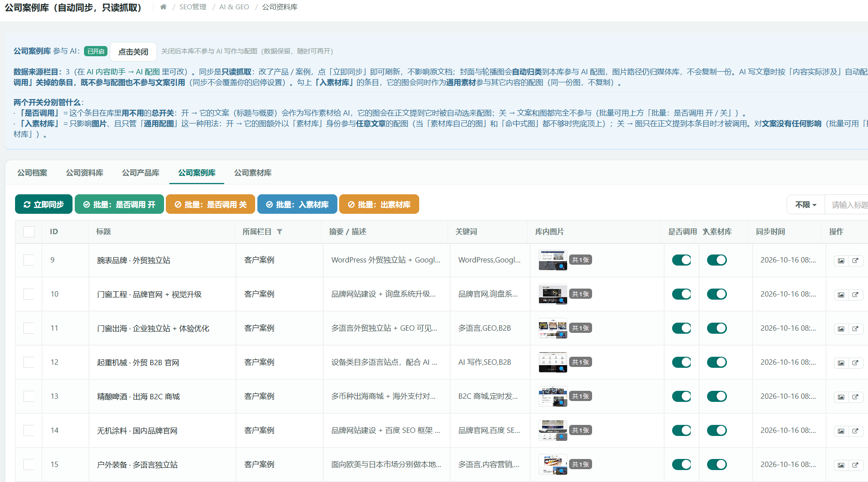Switch to 公司资料库 tab
This screenshot has height=482, width=868.
click(84, 173)
